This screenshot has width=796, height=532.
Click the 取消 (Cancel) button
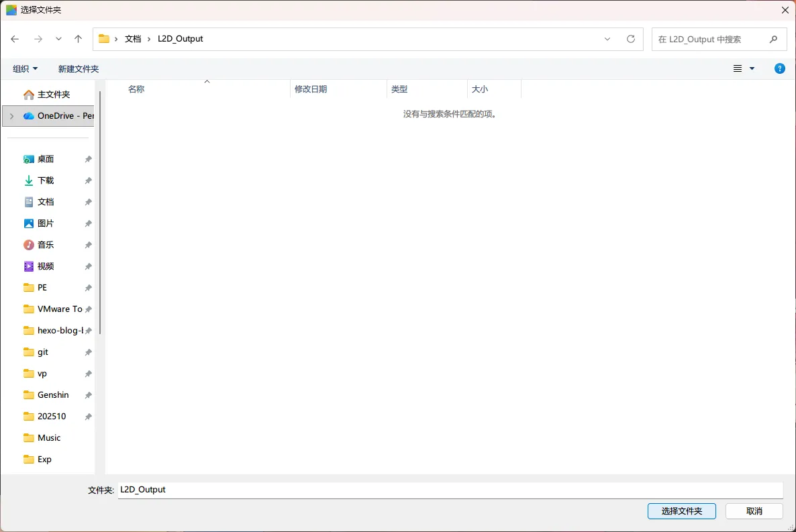click(754, 511)
